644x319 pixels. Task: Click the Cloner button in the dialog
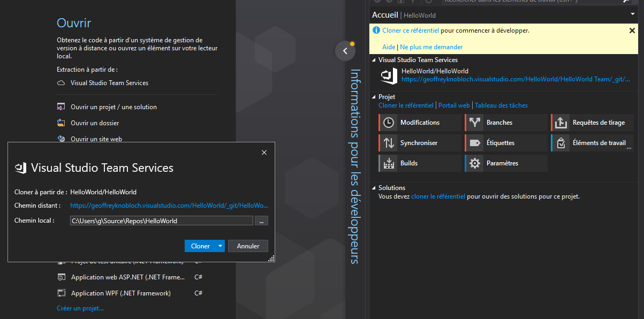(200, 246)
